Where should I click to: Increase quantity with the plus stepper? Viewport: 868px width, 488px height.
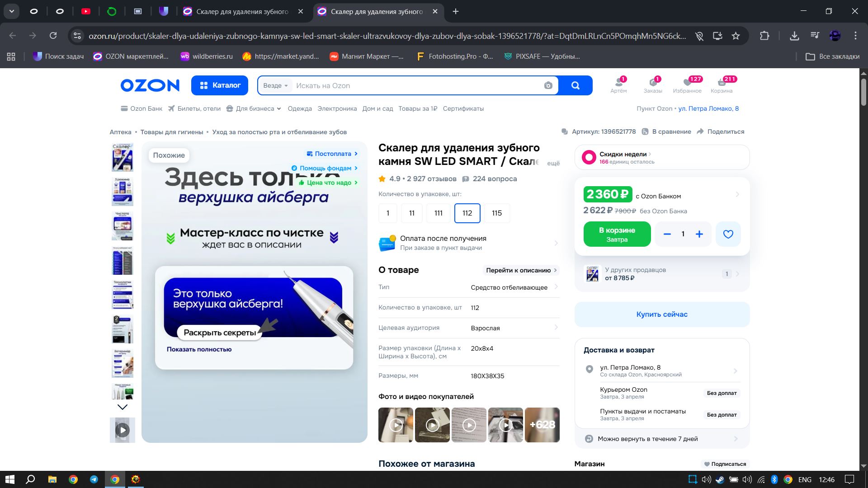(x=699, y=234)
